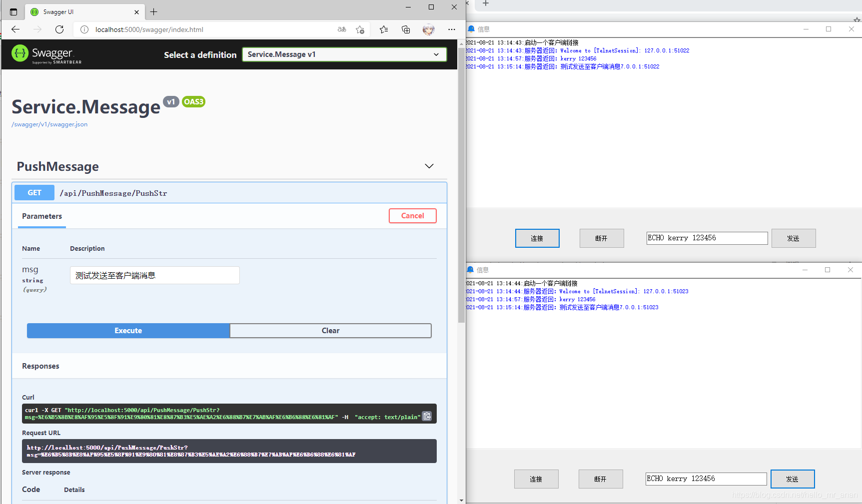The height and width of the screenshot is (504, 862).
Task: Open the tab actions menu icon
Action: [x=13, y=12]
